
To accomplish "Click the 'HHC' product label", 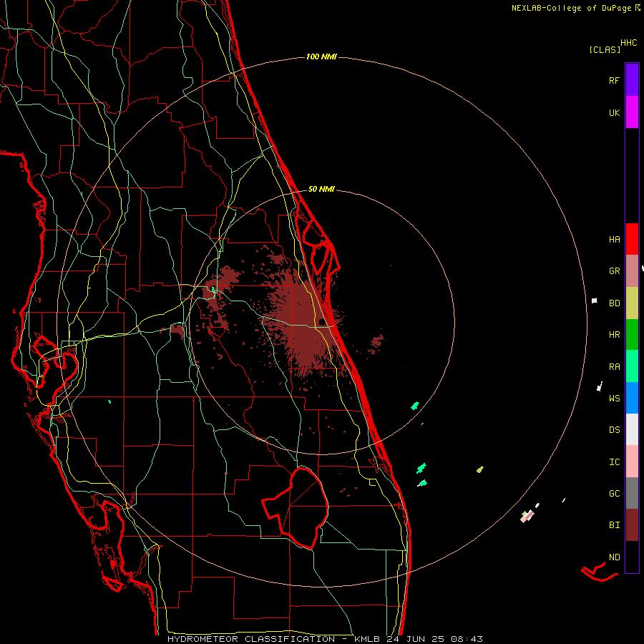I will [628, 43].
